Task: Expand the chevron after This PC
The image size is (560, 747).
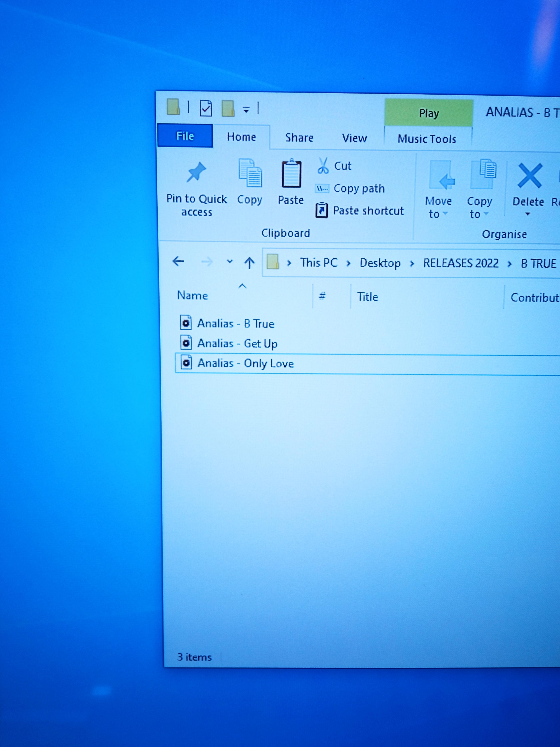Action: [x=349, y=263]
